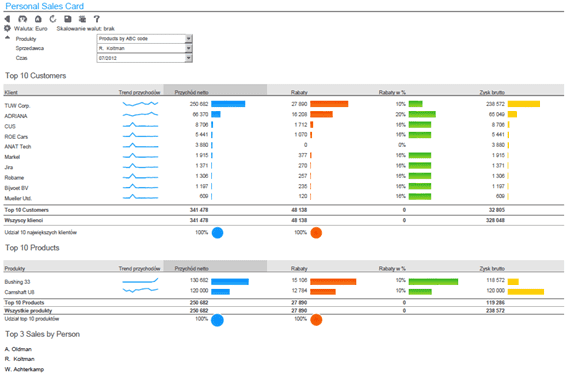Select A. Oldman in Top 3 Sales
The image size is (567, 377).
[18, 349]
